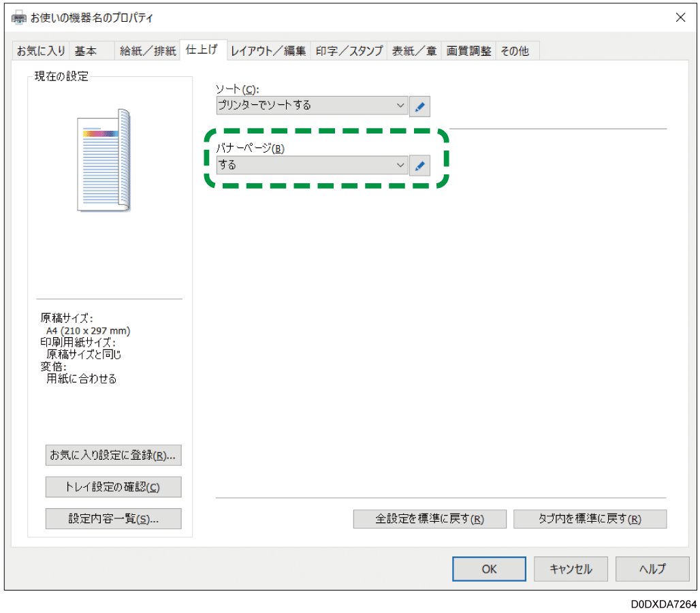Click the pencil edit icon next to ソート
700x613 pixels.
(x=420, y=106)
